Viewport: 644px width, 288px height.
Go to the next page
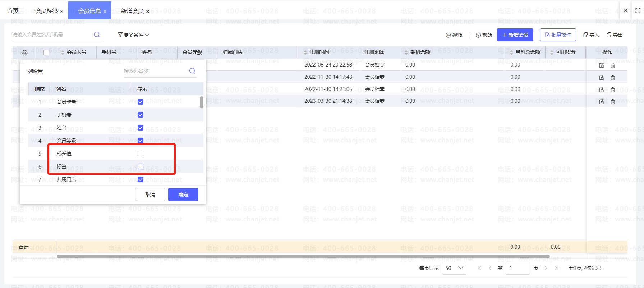pos(546,268)
